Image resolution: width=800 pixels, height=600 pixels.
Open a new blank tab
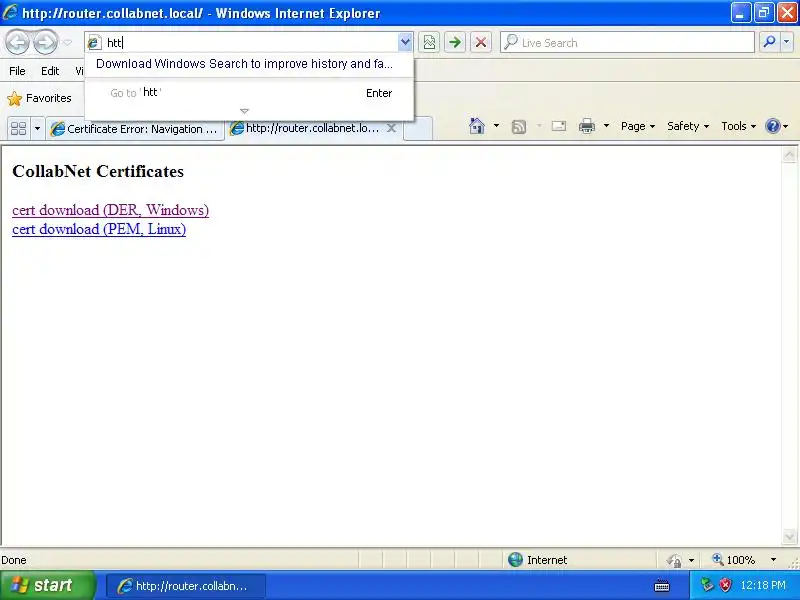[418, 129]
